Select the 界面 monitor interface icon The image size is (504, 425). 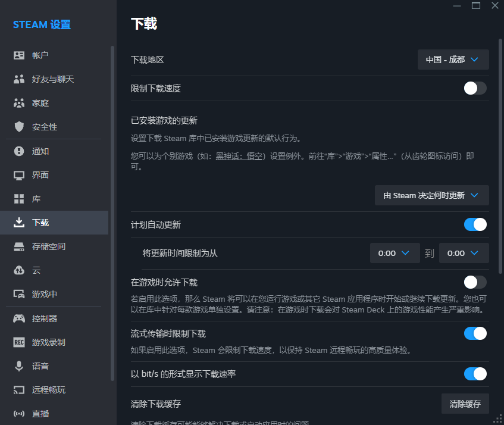click(18, 174)
